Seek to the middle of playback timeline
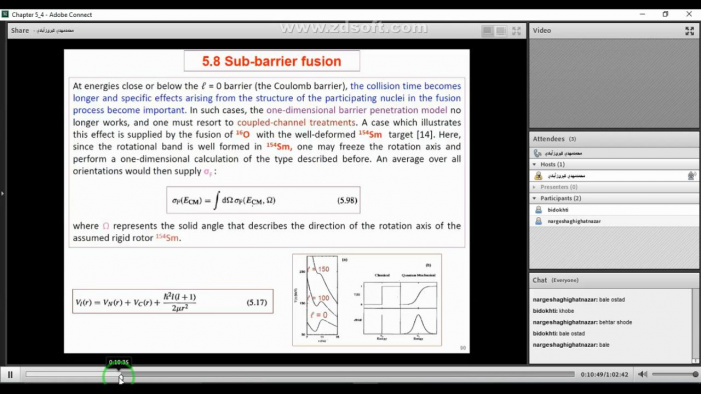Viewport: 701px width, 394px height. tap(300, 374)
